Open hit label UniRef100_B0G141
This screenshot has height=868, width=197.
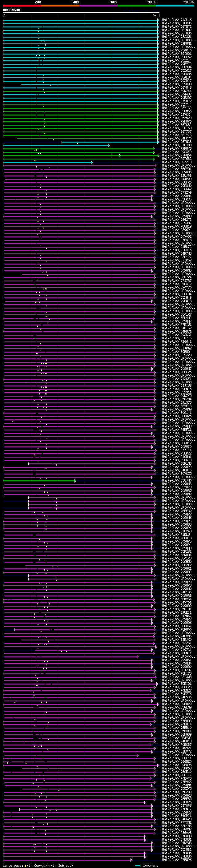click(x=177, y=413)
